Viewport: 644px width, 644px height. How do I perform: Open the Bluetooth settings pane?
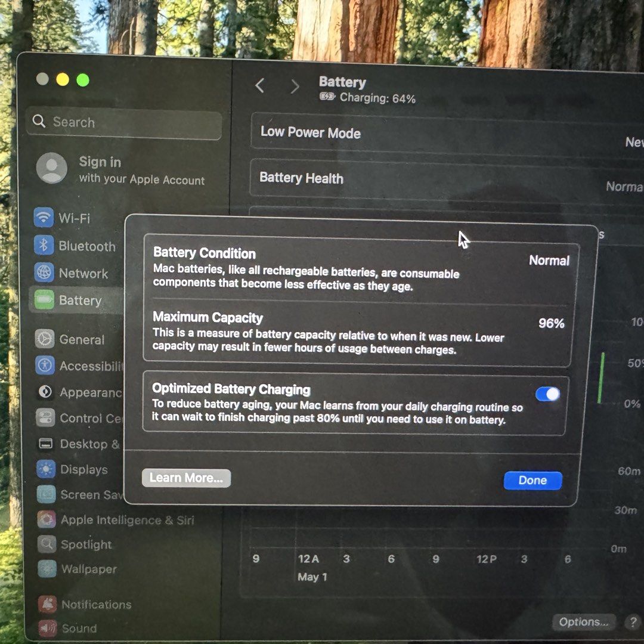pyautogui.click(x=76, y=245)
